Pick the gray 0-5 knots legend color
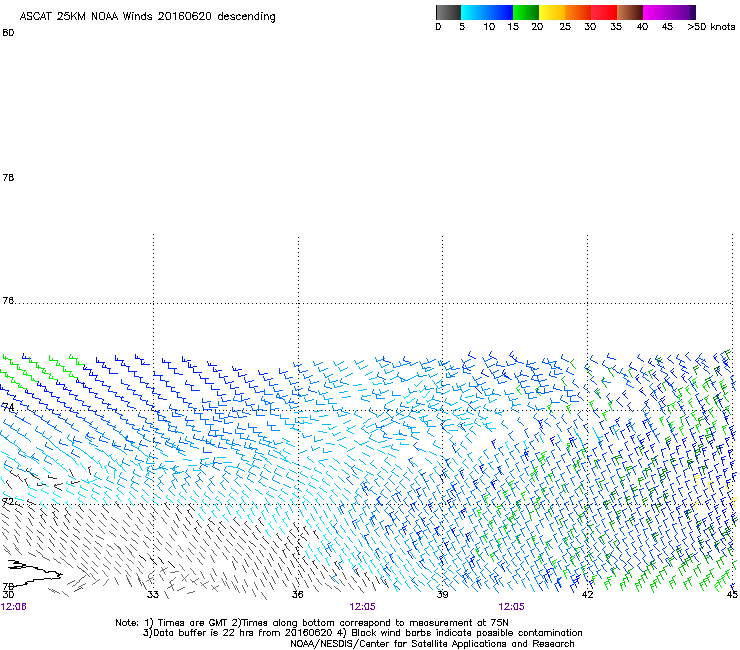 448,12
